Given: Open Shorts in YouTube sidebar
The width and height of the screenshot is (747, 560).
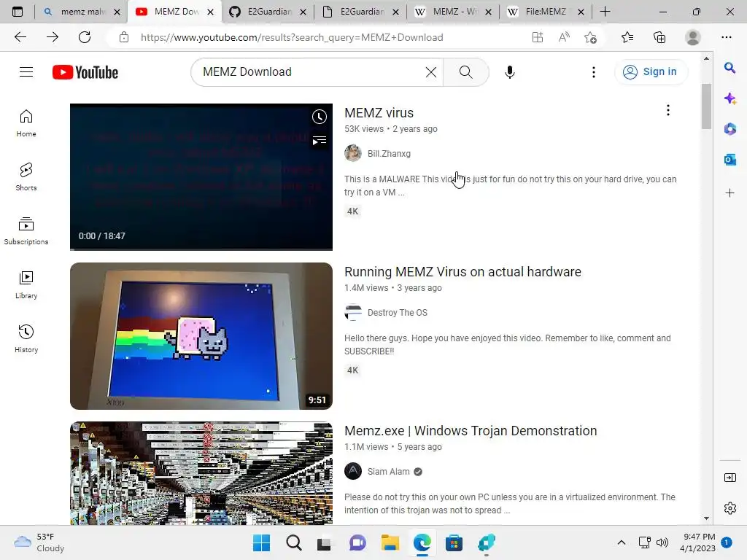Looking at the screenshot, I should (x=26, y=177).
